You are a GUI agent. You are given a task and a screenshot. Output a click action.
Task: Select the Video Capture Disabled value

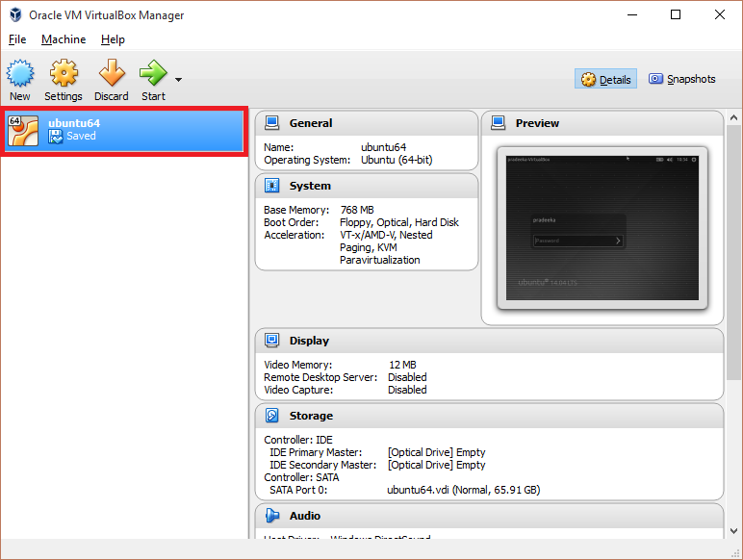[x=407, y=390]
